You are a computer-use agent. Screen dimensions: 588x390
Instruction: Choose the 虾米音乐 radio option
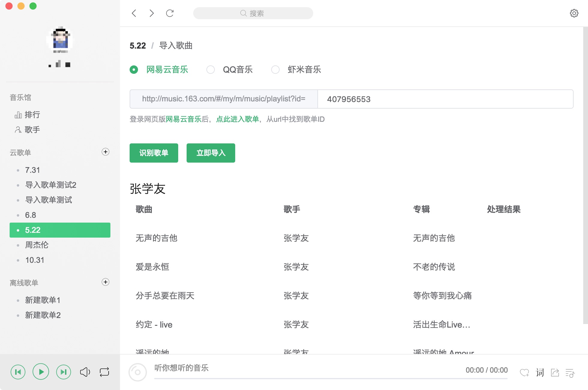pyautogui.click(x=275, y=70)
